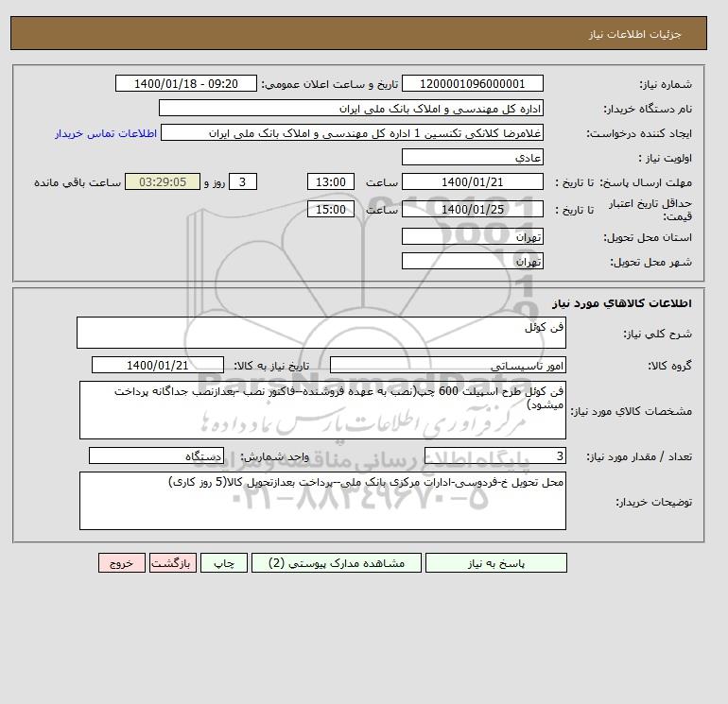Click the واحد شمارش label
The width and height of the screenshot is (728, 704).
click(275, 457)
